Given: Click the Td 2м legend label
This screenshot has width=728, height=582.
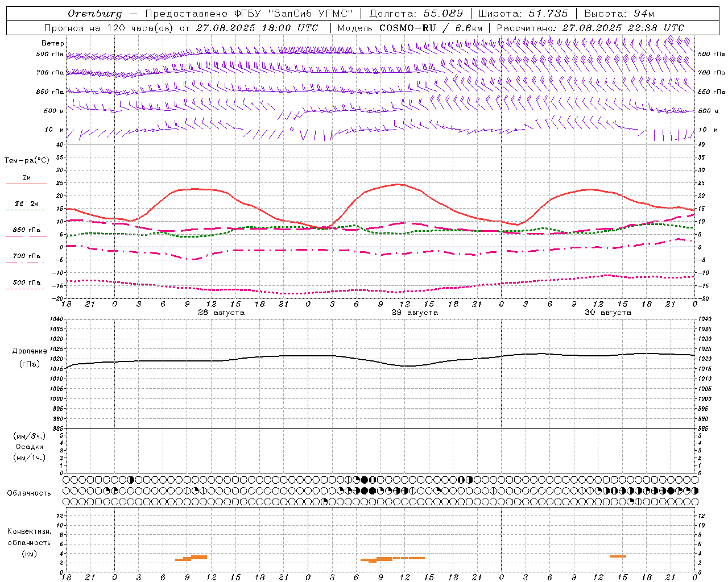Looking at the screenshot, I should pos(27,203).
